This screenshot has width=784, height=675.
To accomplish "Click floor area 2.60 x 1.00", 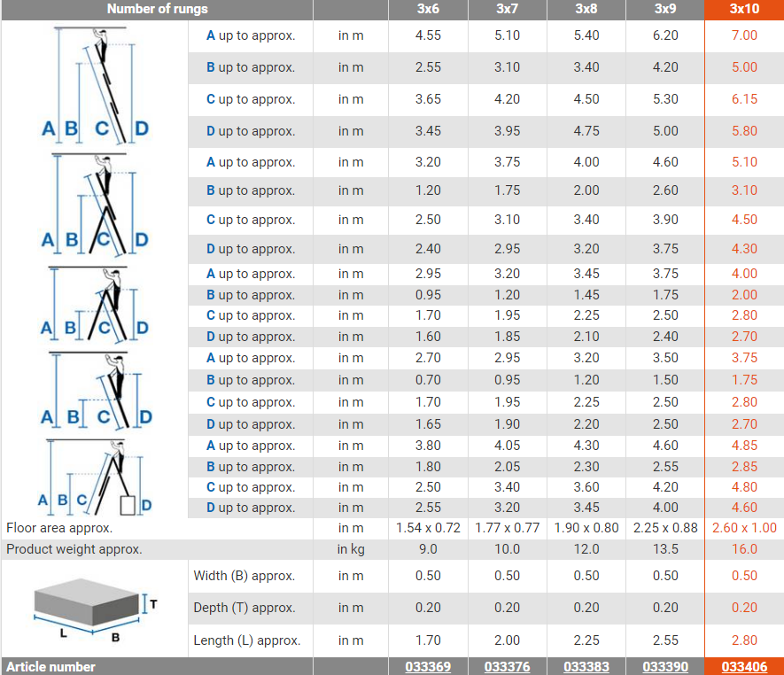I will 744,528.
